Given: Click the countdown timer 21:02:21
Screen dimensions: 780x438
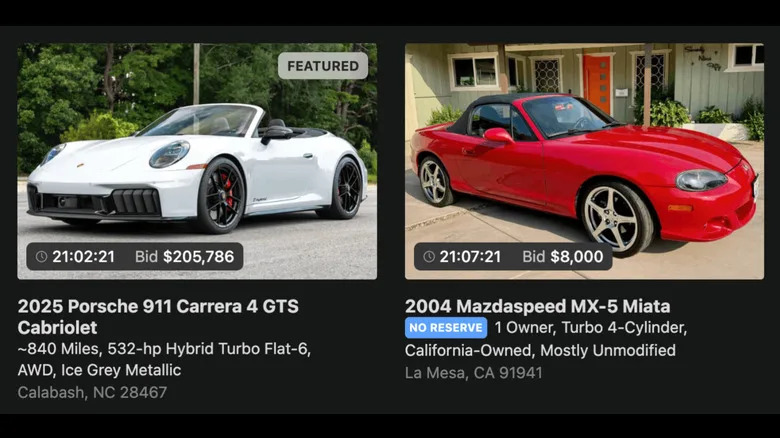Looking at the screenshot, I should coord(84,256).
